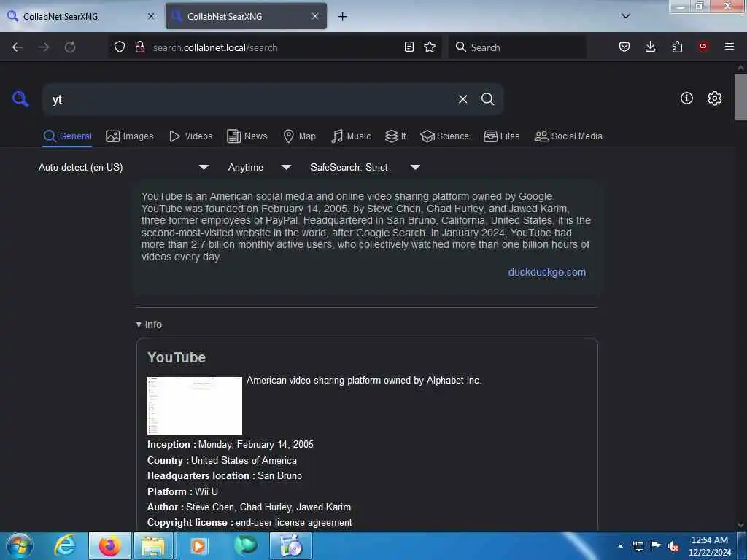Click the Inception: Monday, February 14, 2005 row
The height and width of the screenshot is (560, 747).
click(x=230, y=445)
